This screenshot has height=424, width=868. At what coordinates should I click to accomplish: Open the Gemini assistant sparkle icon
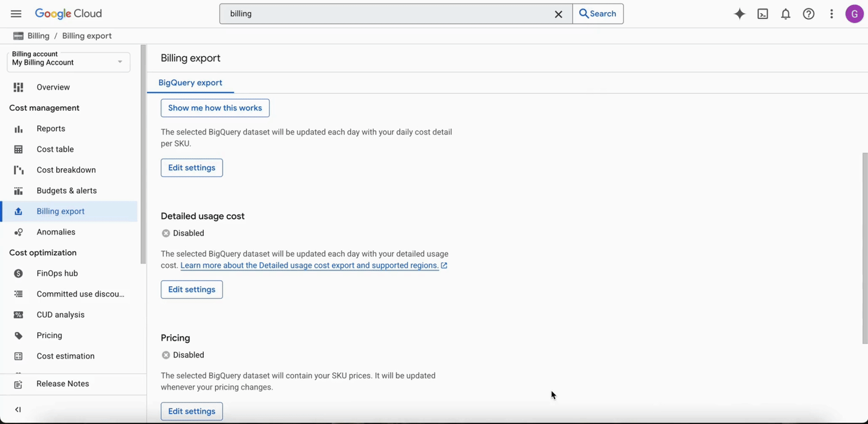click(739, 13)
